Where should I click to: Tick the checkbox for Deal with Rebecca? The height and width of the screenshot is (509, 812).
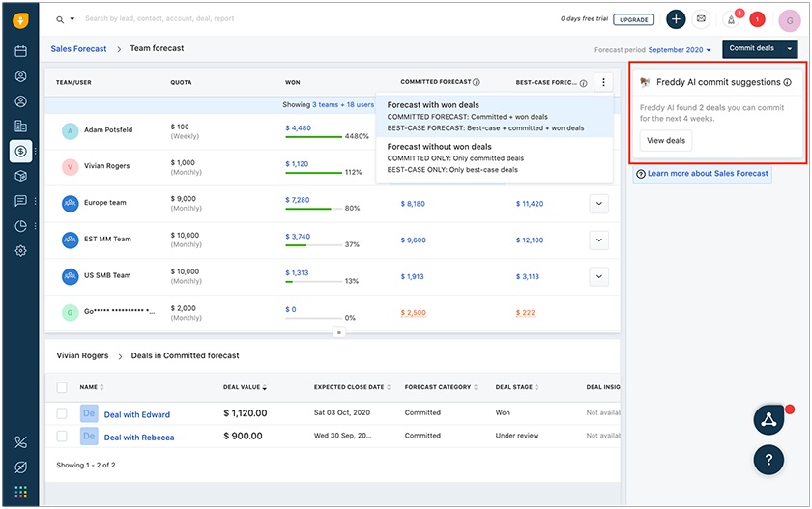pyautogui.click(x=62, y=436)
